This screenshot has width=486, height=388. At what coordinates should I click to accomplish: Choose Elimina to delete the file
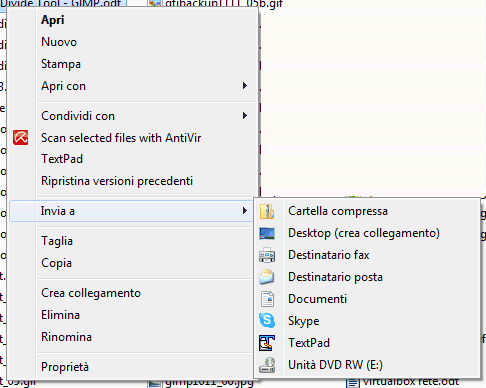(60, 315)
